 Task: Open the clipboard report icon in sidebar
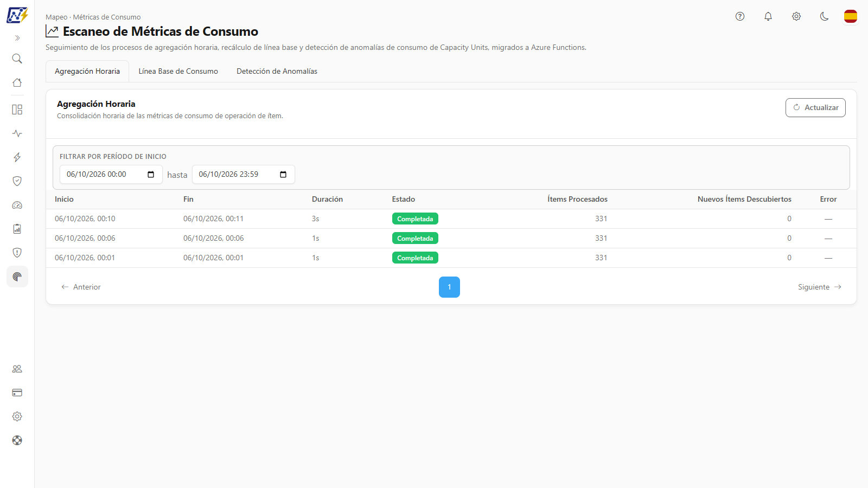pos(17,229)
